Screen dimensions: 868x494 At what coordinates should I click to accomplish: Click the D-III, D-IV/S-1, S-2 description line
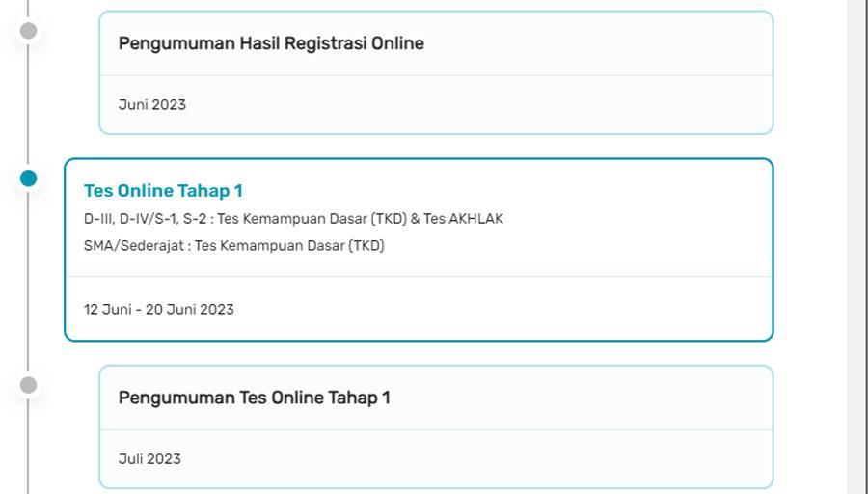tap(293, 219)
